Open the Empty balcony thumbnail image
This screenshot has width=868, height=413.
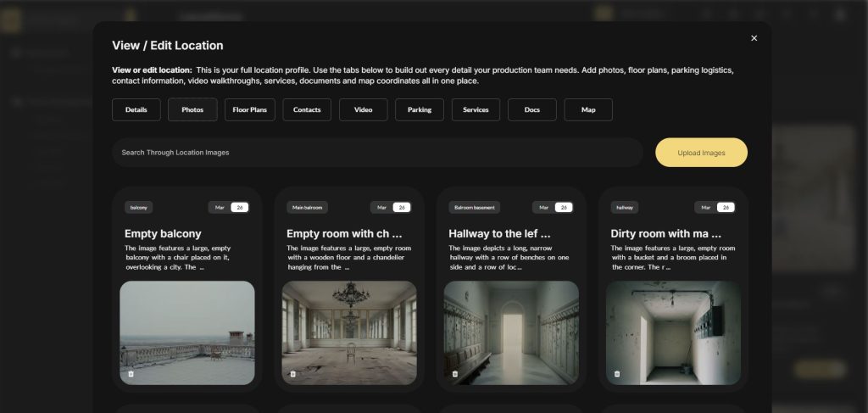[187, 332]
